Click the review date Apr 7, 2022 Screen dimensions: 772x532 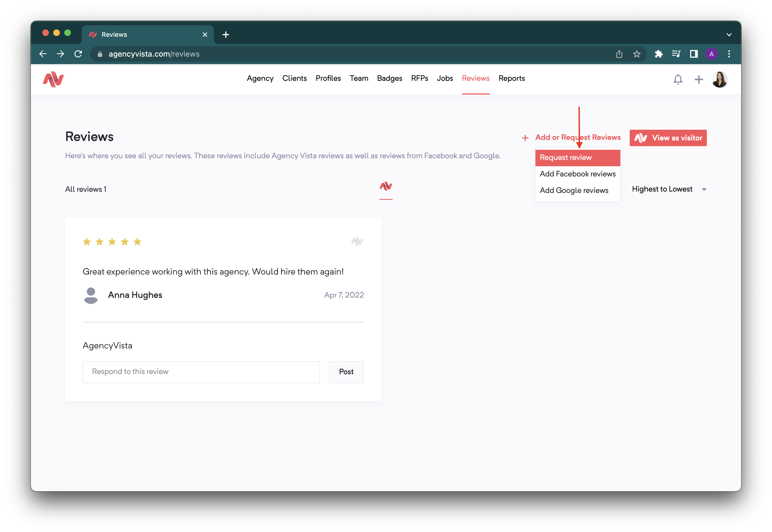tap(344, 295)
